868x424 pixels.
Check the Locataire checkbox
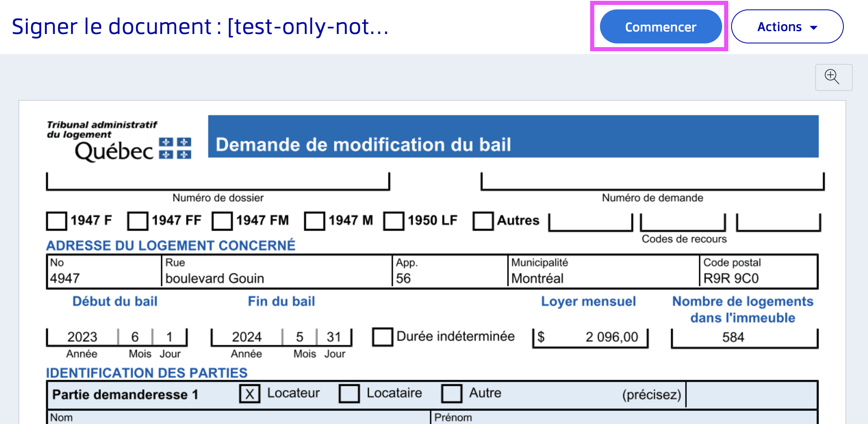pos(349,394)
